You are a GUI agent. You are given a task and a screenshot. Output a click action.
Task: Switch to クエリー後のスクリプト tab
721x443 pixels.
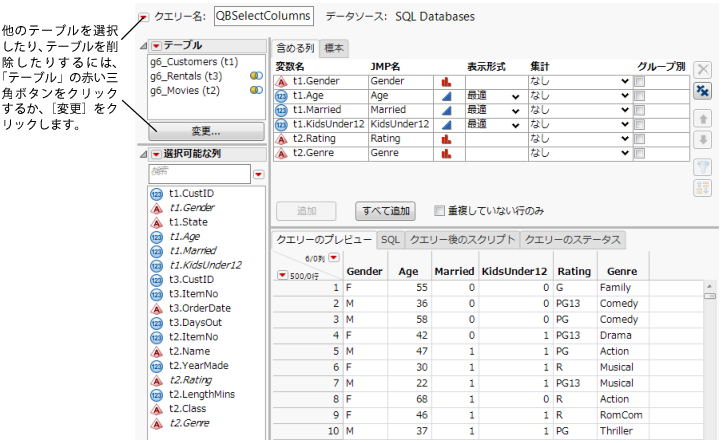point(462,240)
